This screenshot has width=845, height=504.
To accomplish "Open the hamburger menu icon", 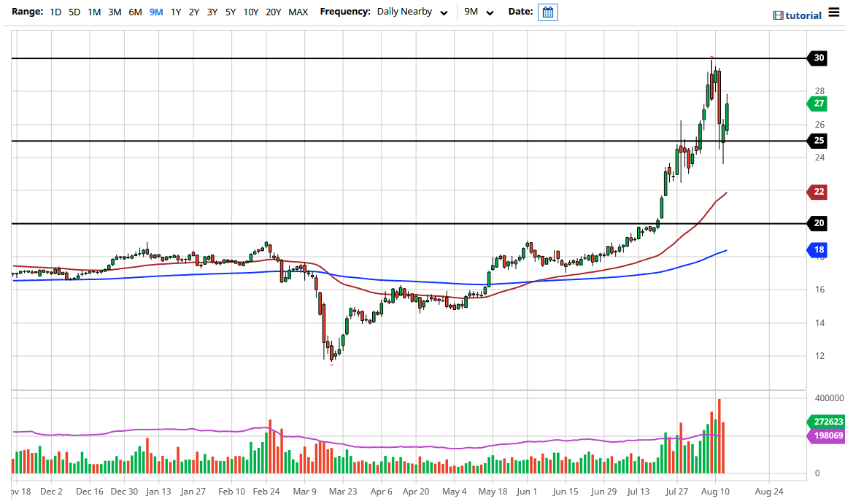I will click(834, 14).
